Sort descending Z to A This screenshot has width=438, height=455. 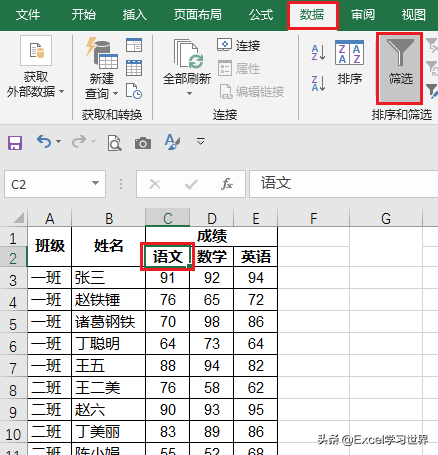pos(318,83)
